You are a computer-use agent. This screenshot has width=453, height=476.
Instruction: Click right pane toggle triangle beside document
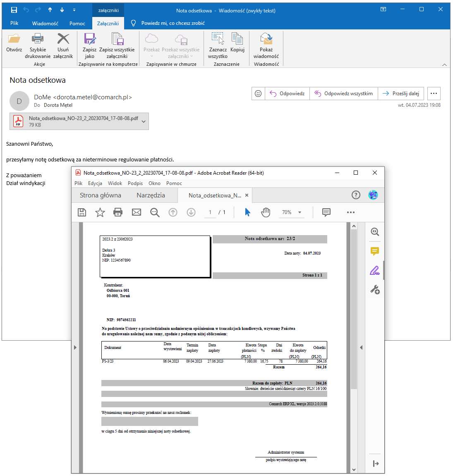tap(361, 347)
